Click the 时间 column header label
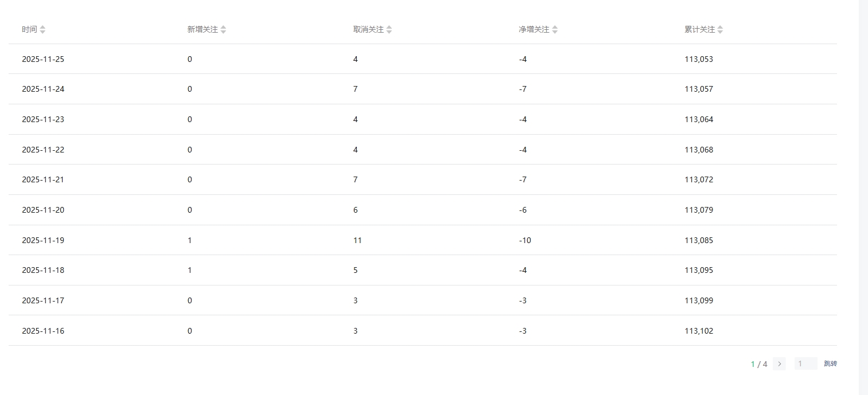 tap(29, 30)
